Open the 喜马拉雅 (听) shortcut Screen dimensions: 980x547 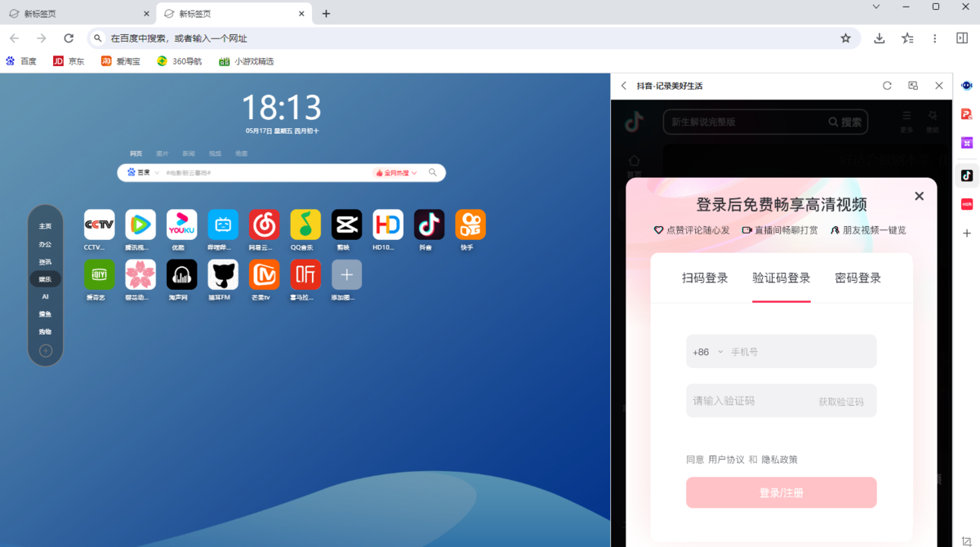305,275
